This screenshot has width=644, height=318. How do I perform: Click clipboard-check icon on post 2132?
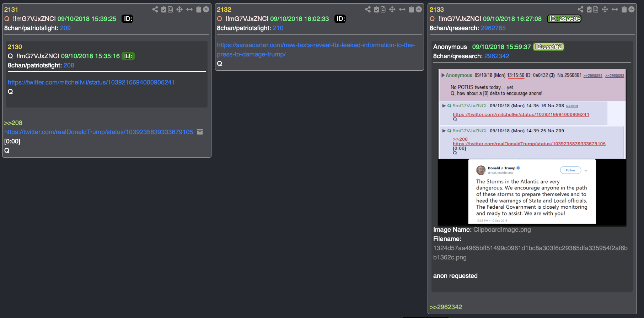376,10
